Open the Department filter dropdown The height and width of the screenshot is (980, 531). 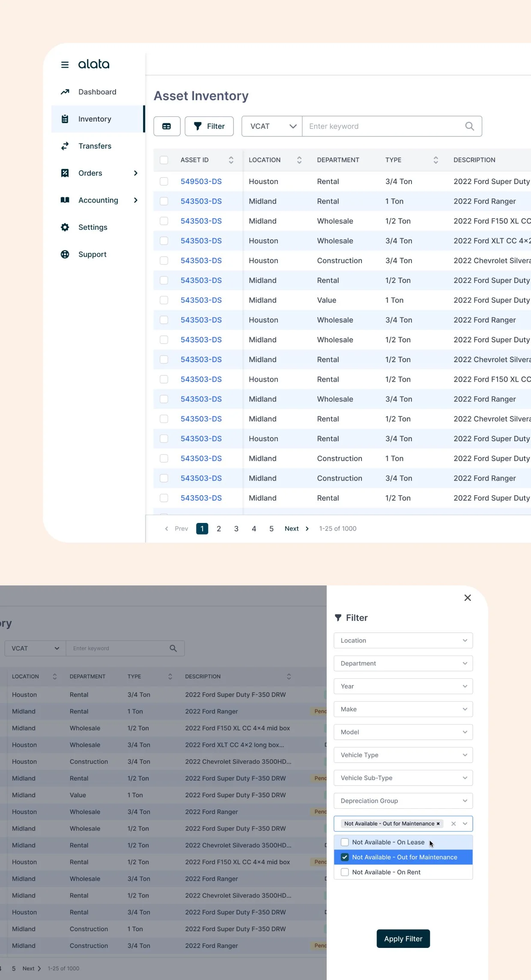pos(403,663)
